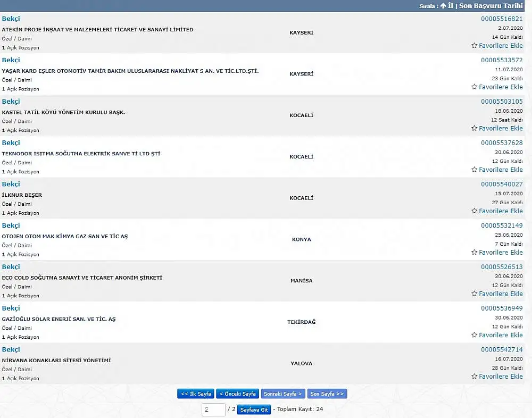This screenshot has width=532, height=418.
Task: Add listing 00005537628 via Favorilere Ekle text
Action: point(501,170)
